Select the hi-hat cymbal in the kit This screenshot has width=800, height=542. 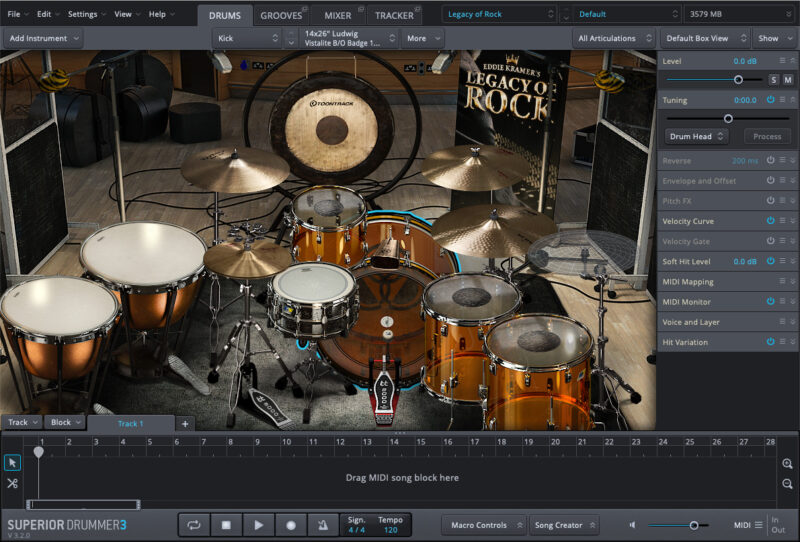click(247, 259)
